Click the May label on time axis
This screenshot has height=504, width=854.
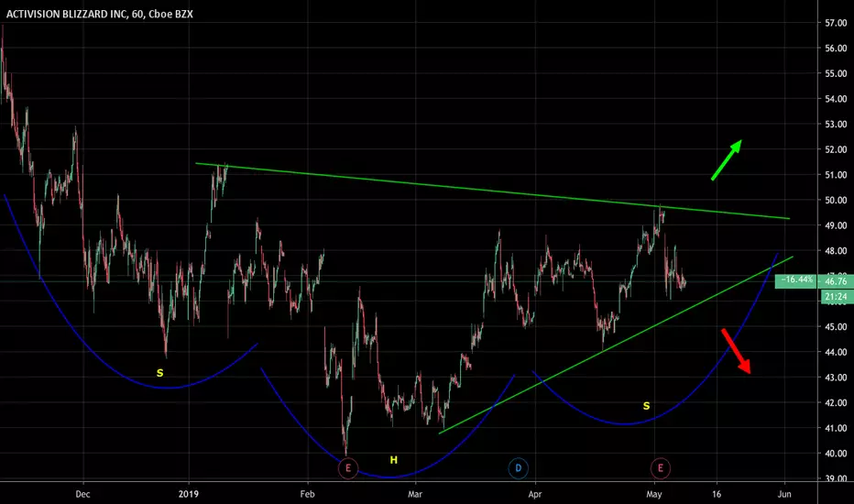[654, 494]
